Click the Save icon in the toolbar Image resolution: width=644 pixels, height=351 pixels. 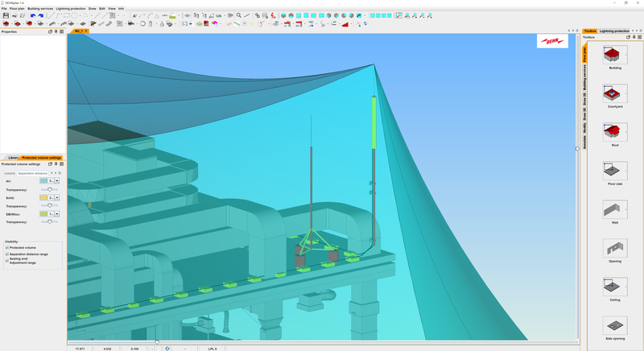click(6, 15)
